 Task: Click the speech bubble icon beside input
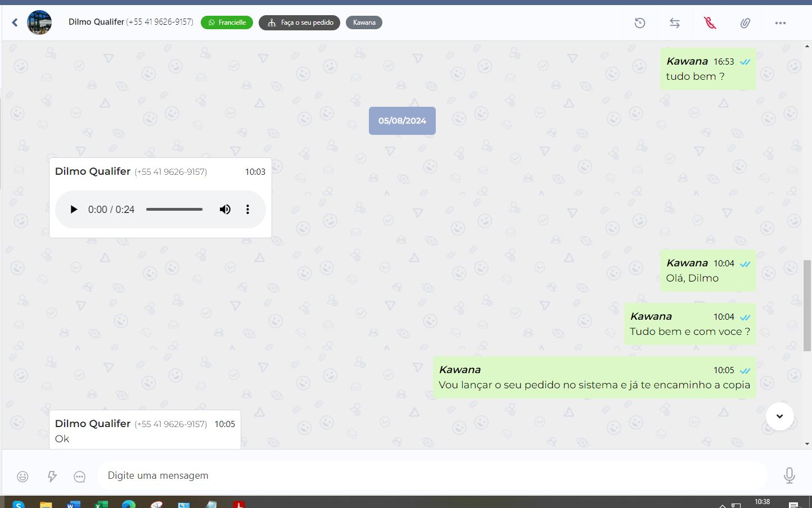point(80,477)
